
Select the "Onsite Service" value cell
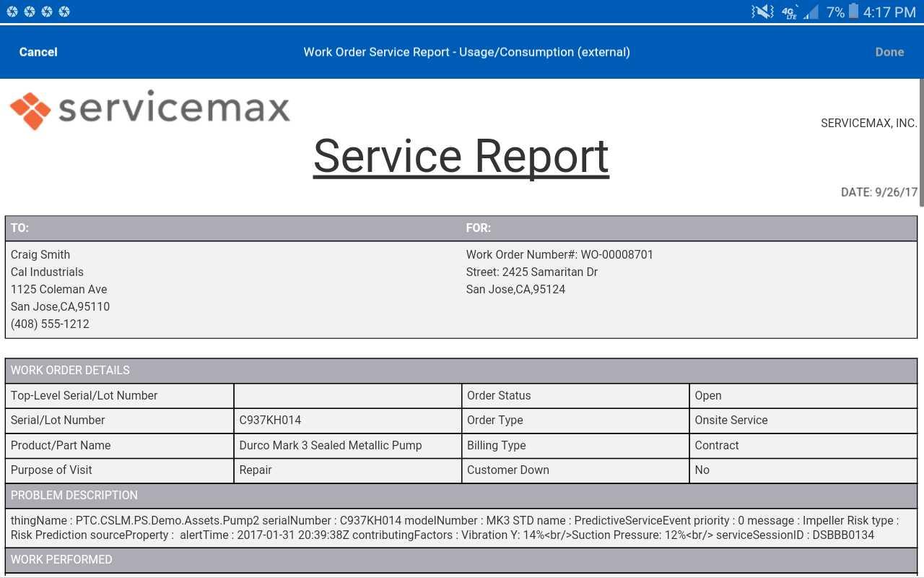(x=803, y=420)
